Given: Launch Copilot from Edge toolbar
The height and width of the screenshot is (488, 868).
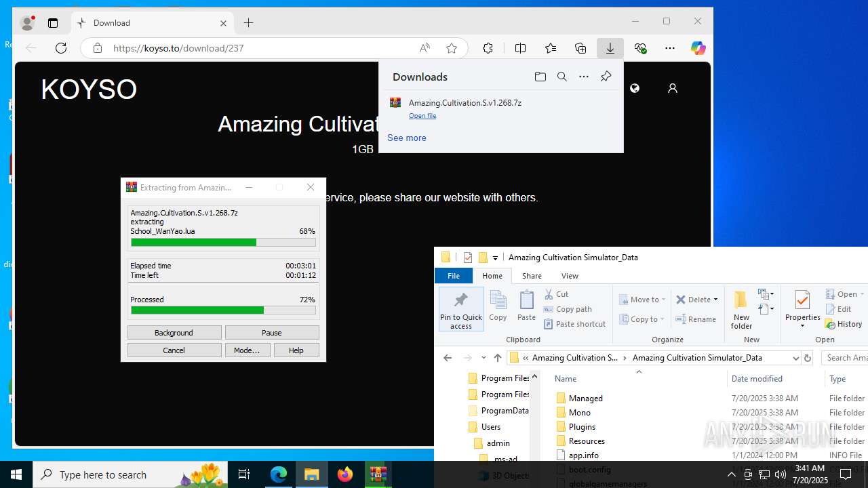Looking at the screenshot, I should pos(698,48).
